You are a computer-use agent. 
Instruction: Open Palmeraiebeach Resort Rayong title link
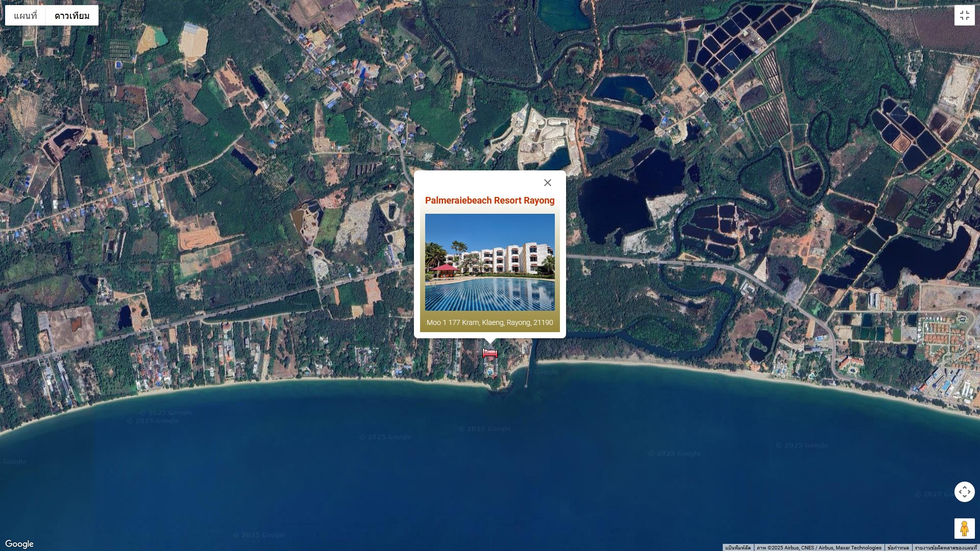pyautogui.click(x=489, y=201)
